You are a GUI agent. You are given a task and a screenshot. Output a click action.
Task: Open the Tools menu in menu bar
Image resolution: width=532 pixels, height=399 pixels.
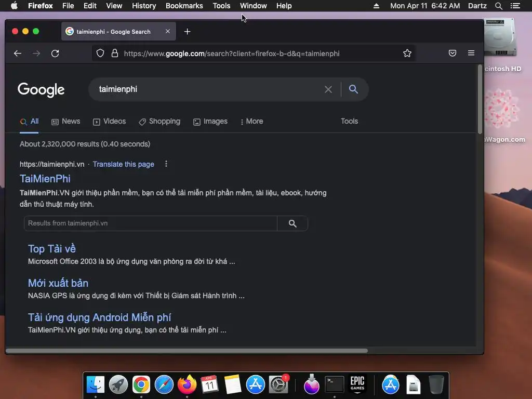pos(221,6)
